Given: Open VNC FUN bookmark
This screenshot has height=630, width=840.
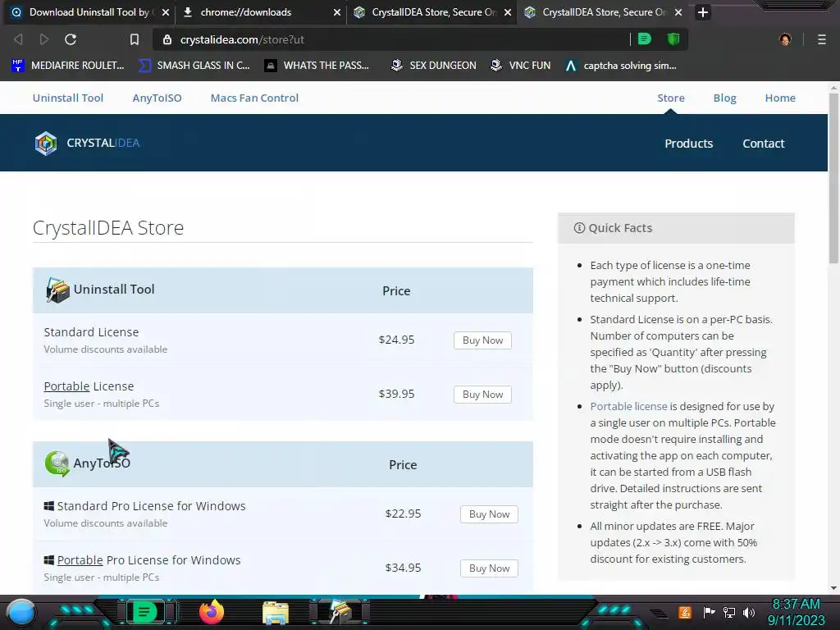Looking at the screenshot, I should (521, 66).
